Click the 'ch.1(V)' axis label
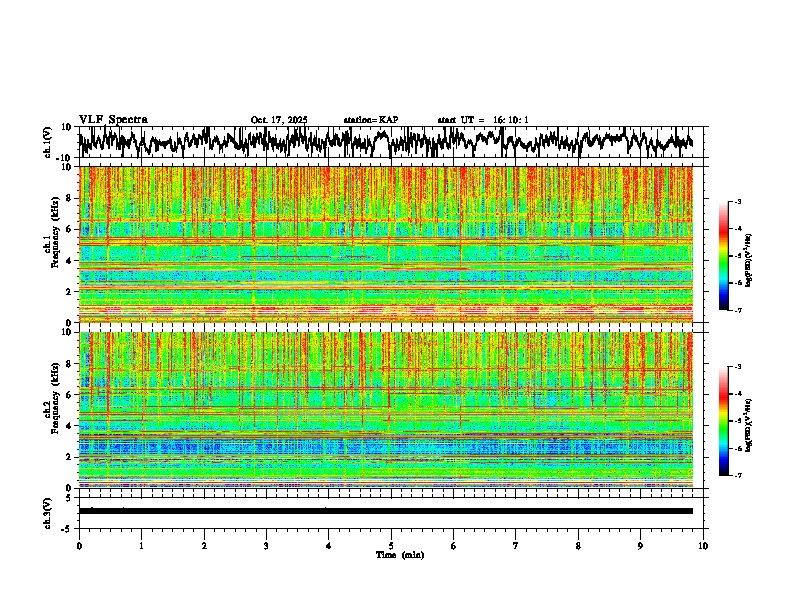Viewport: 792px width, 612px height. coord(48,142)
